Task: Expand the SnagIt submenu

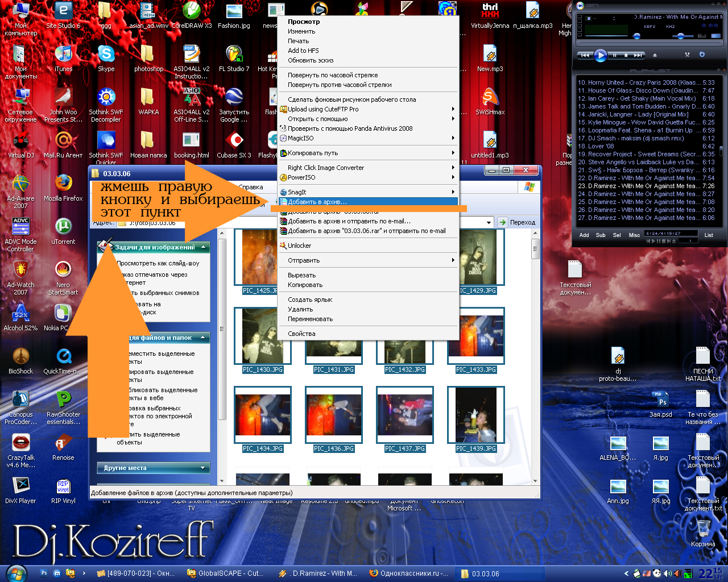Action: click(368, 192)
